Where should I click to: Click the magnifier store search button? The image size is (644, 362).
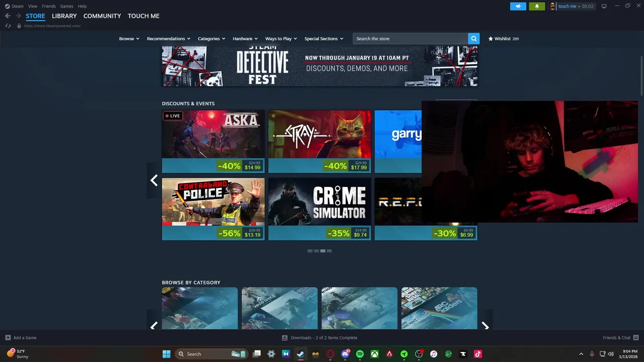pos(473,39)
